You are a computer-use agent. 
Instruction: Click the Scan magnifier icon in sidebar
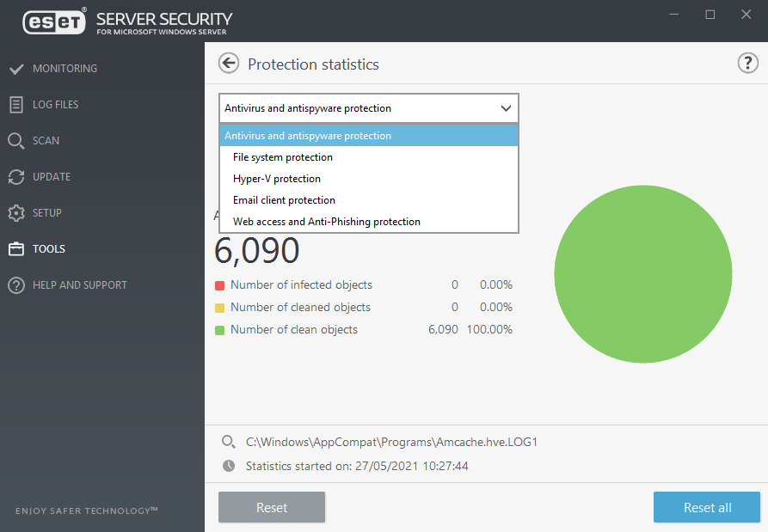click(x=16, y=141)
